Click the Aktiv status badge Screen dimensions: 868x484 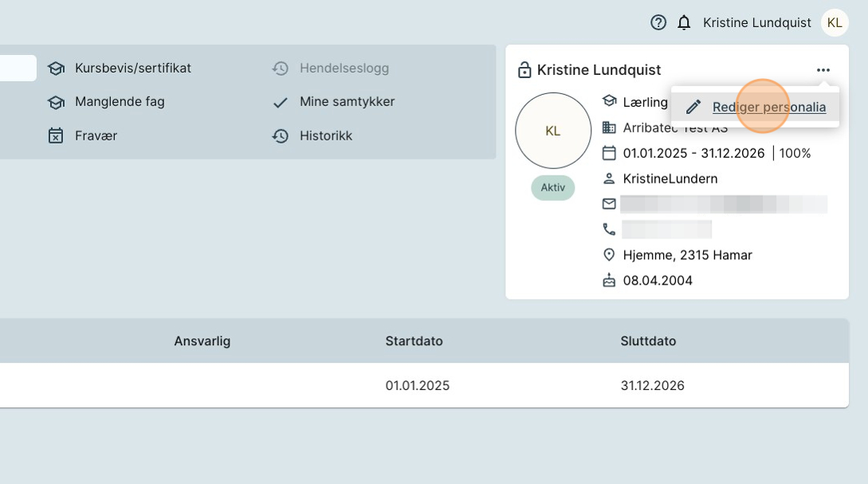pyautogui.click(x=553, y=188)
